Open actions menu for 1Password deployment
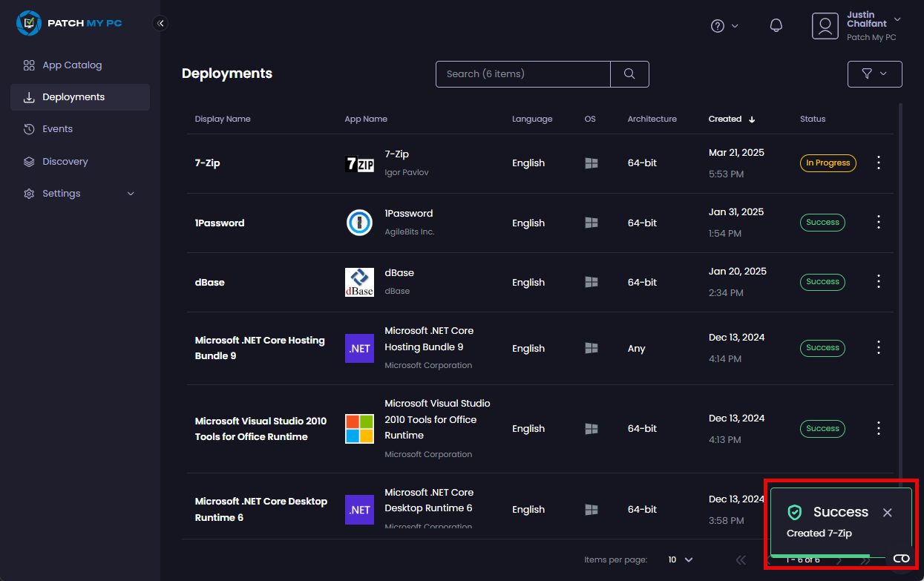Image resolution: width=924 pixels, height=581 pixels. pyautogui.click(x=879, y=222)
